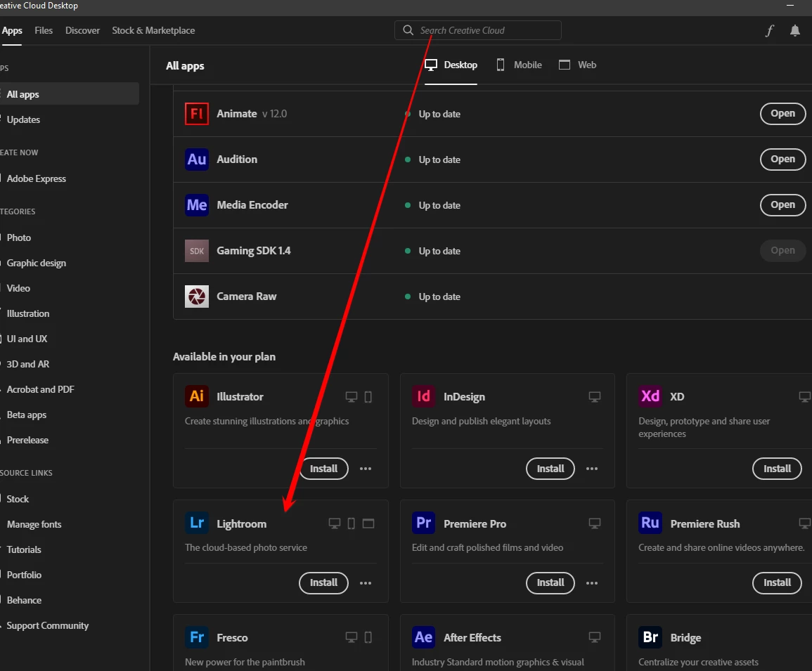This screenshot has width=812, height=671.
Task: Open Illustrator's more options menu
Action: click(x=366, y=469)
